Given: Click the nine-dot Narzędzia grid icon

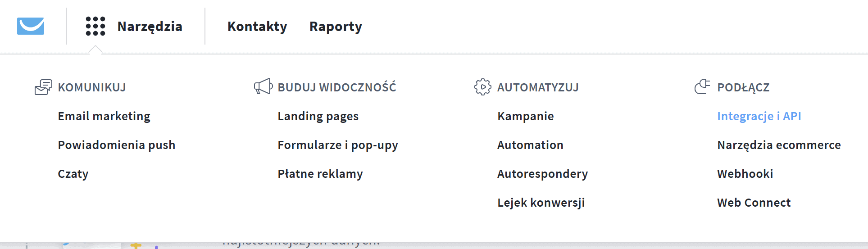Looking at the screenshot, I should (x=95, y=26).
